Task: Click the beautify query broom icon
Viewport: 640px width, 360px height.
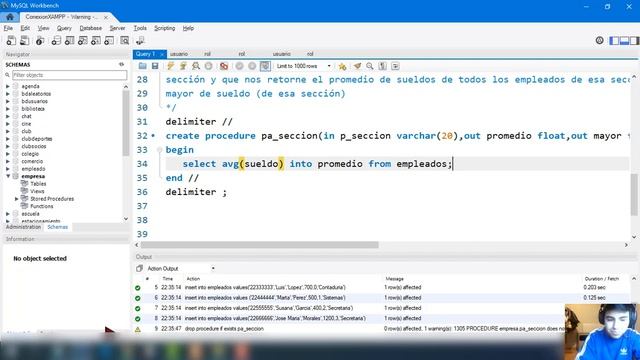Action: point(358,66)
